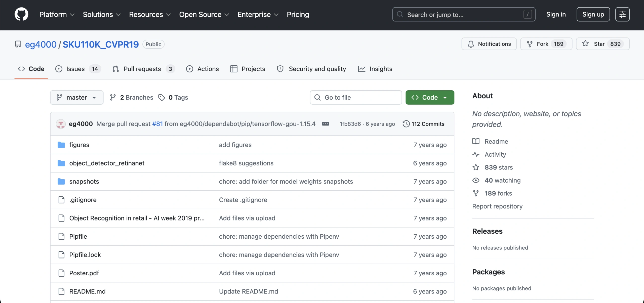Click the Pricing link
Image resolution: width=644 pixels, height=303 pixels.
point(298,15)
